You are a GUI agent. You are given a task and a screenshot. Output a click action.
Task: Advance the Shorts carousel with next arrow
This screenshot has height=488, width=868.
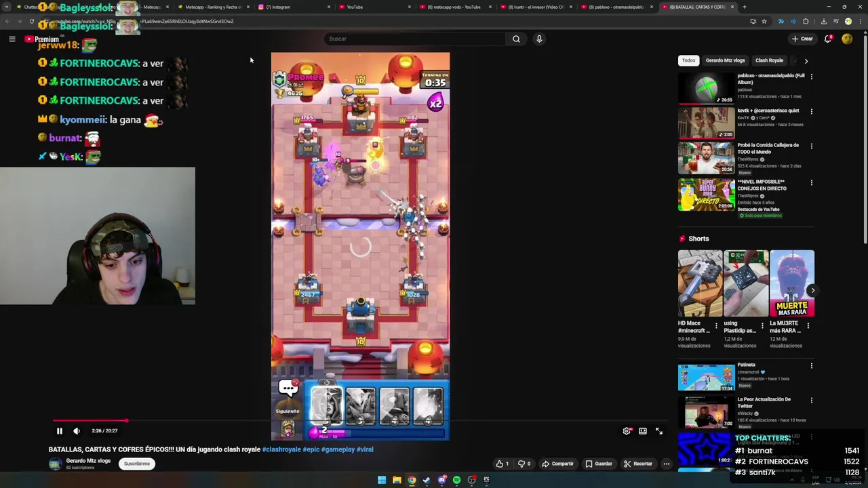(812, 290)
